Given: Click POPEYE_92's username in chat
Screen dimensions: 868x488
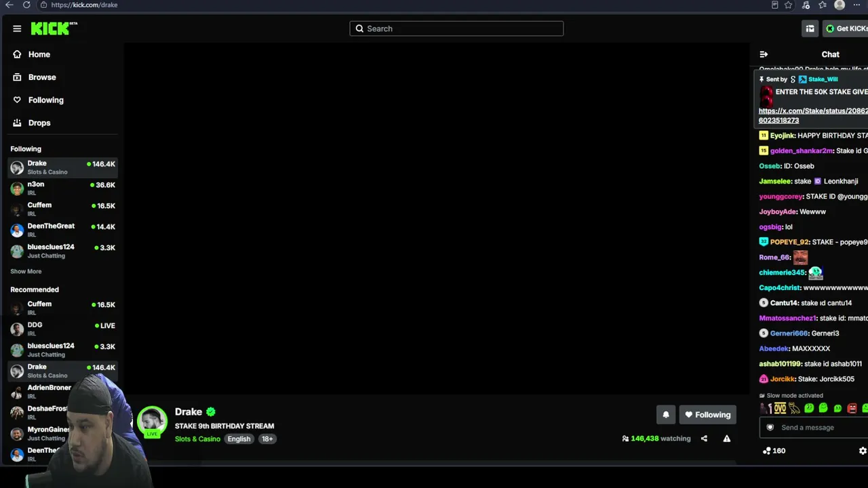Looking at the screenshot, I should point(789,242).
